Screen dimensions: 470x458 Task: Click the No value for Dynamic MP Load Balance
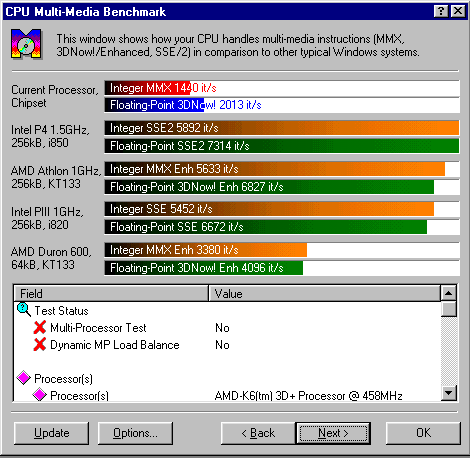222,345
